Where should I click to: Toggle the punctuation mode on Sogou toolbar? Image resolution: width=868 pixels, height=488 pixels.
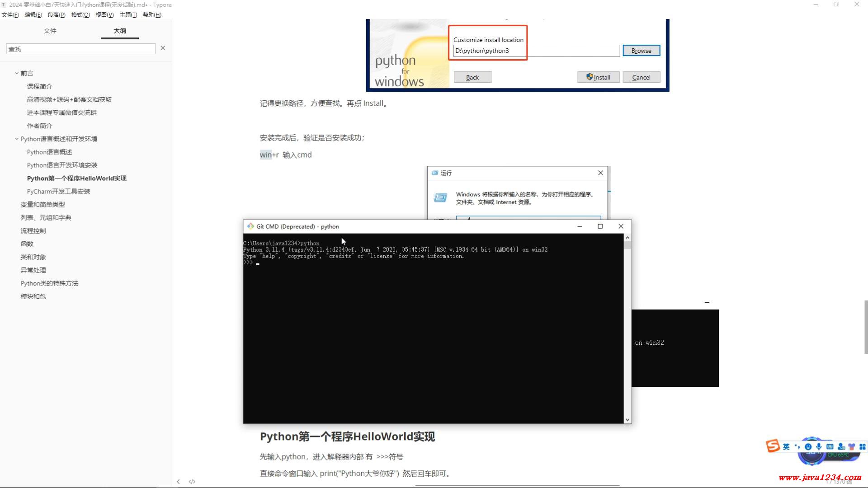[797, 446]
